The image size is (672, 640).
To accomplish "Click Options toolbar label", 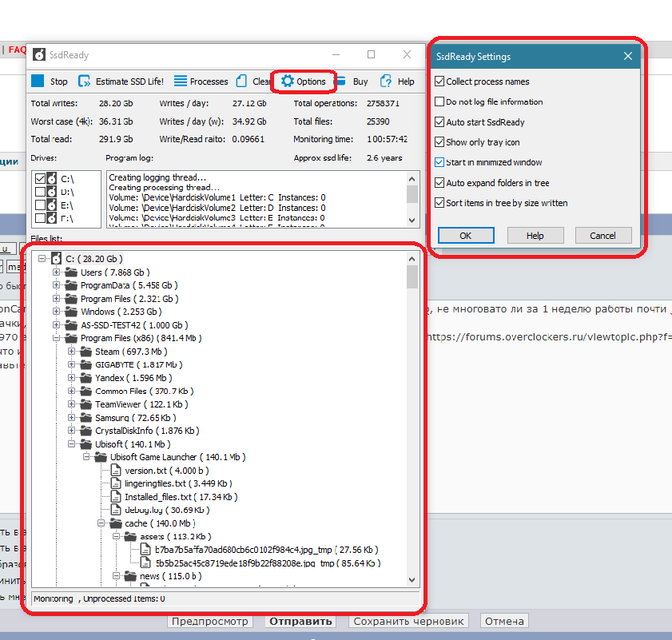I will point(311,81).
